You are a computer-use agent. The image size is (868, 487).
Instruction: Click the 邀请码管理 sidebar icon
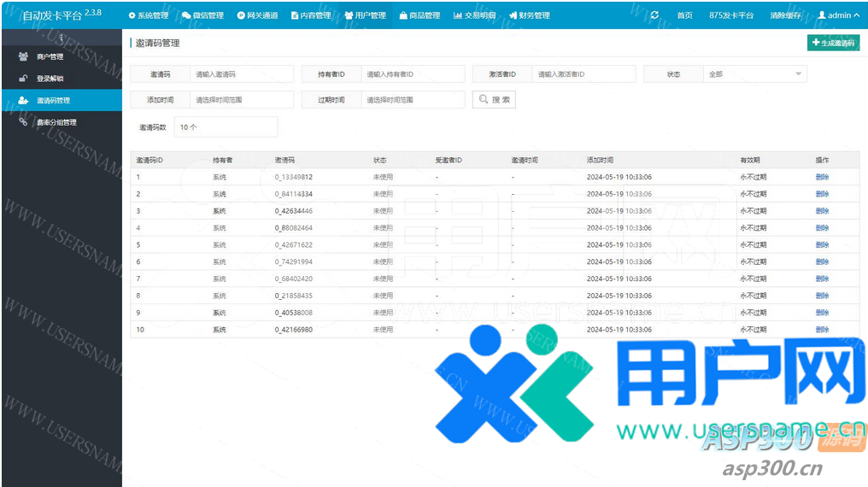[x=23, y=100]
